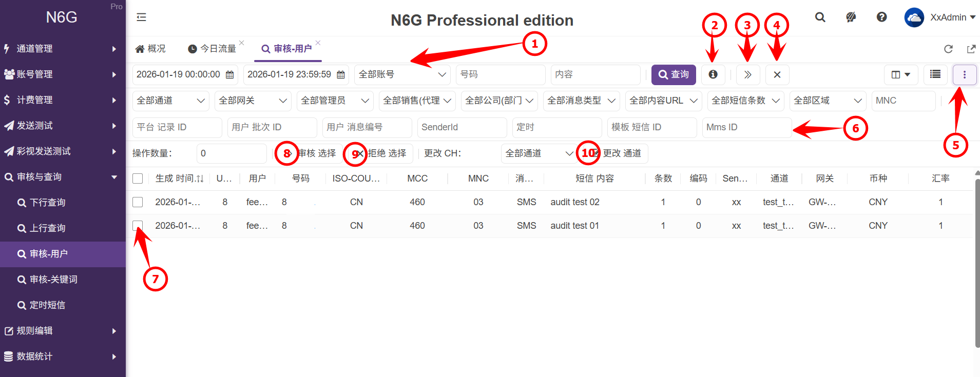Click the 拒绝 选择 reject button
The image size is (980, 377).
click(x=381, y=153)
